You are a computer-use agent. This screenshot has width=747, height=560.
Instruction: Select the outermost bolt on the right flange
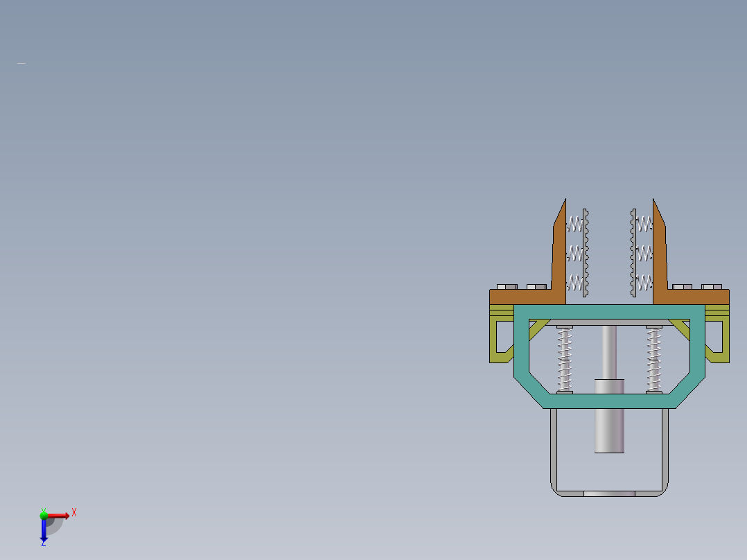click(712, 286)
